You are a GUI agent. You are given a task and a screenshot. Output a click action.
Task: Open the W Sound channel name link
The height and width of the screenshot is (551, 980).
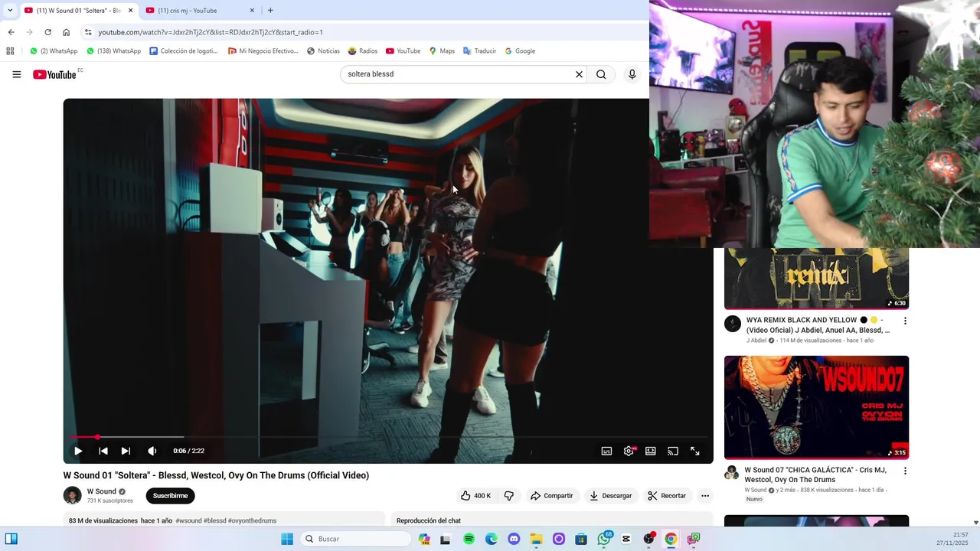click(x=102, y=491)
